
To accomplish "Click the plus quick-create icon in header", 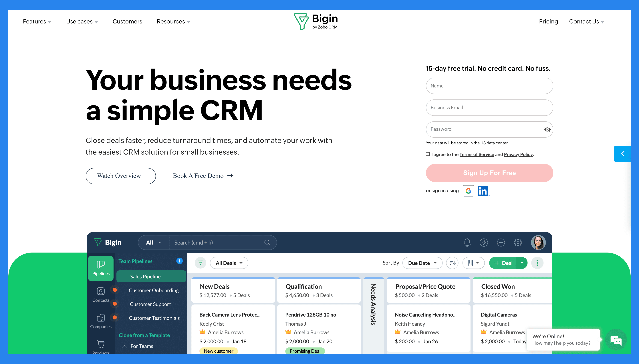I will pos(501,243).
